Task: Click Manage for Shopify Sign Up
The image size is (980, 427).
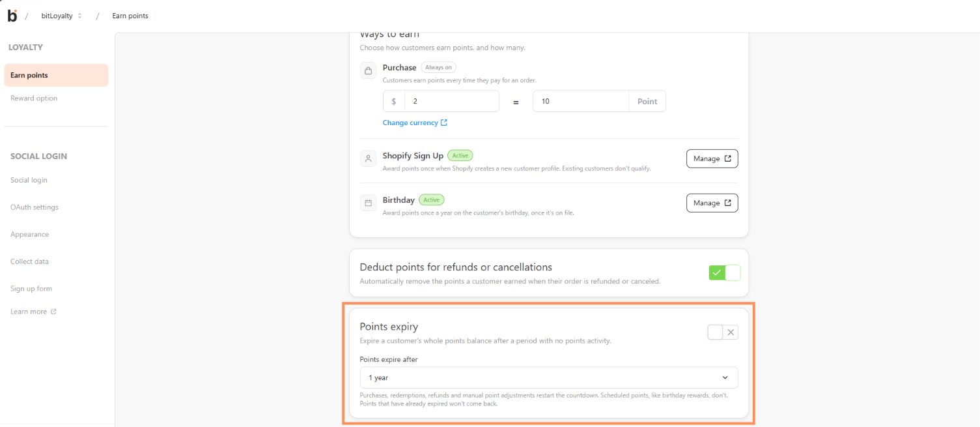Action: click(712, 158)
